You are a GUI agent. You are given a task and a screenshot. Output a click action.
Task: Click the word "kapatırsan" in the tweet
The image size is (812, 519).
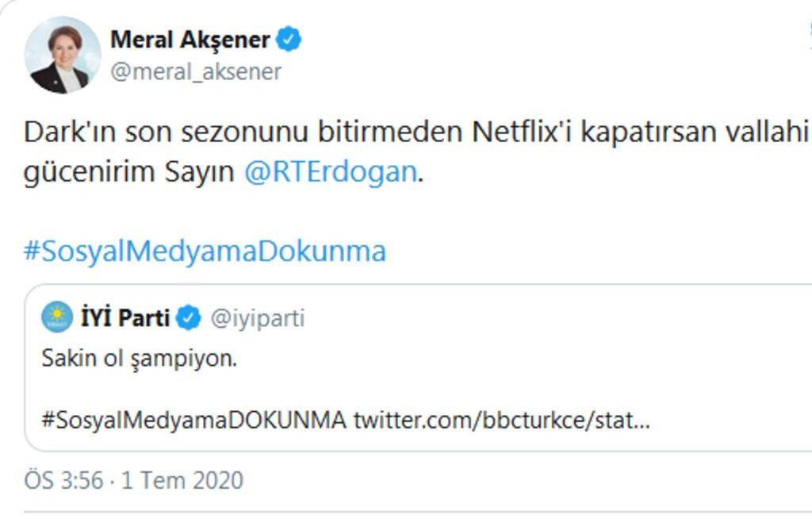point(649,132)
